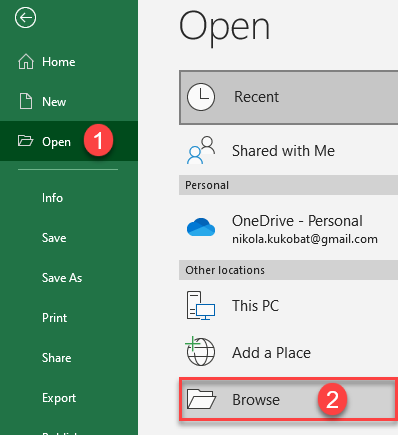398x435 pixels.
Task: Click the Open folder icon in sidebar
Action: point(25,141)
